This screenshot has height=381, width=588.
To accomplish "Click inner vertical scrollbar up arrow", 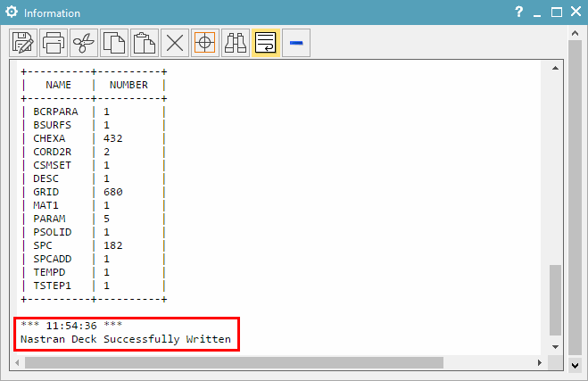I will point(555,68).
